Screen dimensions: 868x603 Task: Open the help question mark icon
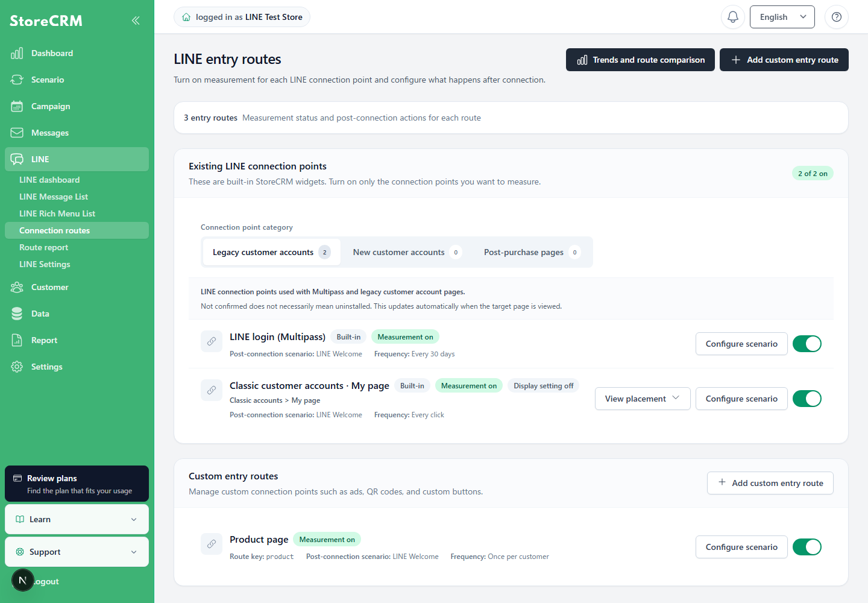pos(837,17)
